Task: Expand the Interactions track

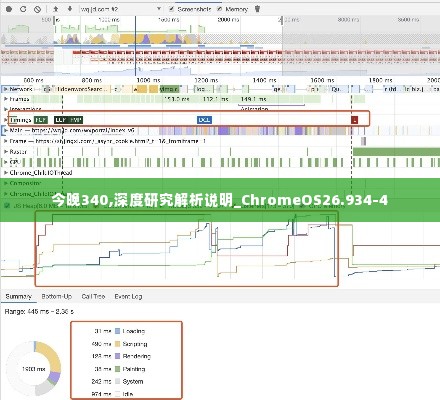Action: tap(6, 109)
